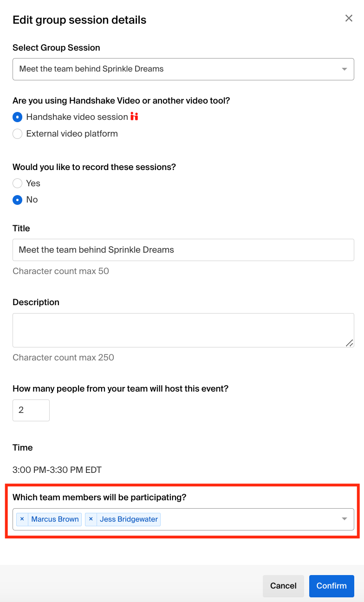
Task: Open the Select Group Session dropdown
Action: (183, 69)
